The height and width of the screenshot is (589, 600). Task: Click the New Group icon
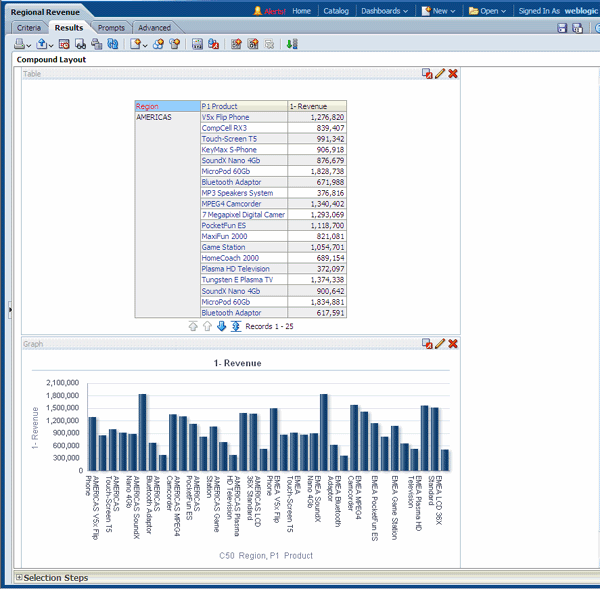click(x=158, y=44)
